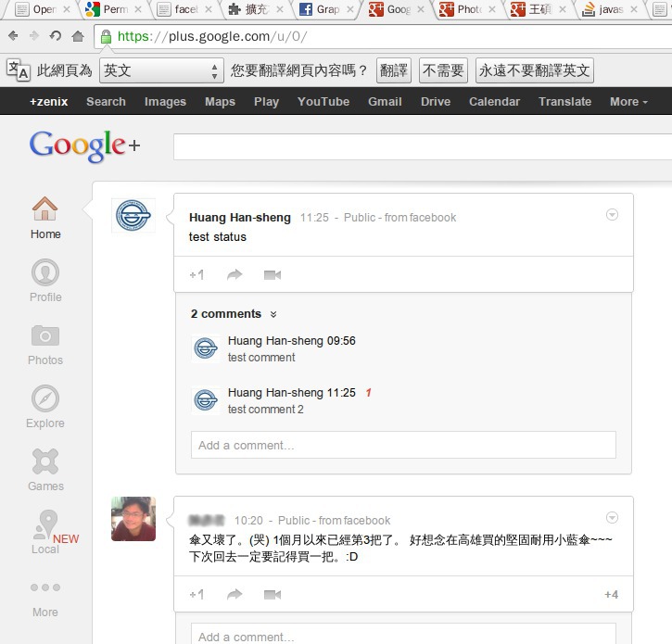Open YouTube in Google bar

pos(323,102)
